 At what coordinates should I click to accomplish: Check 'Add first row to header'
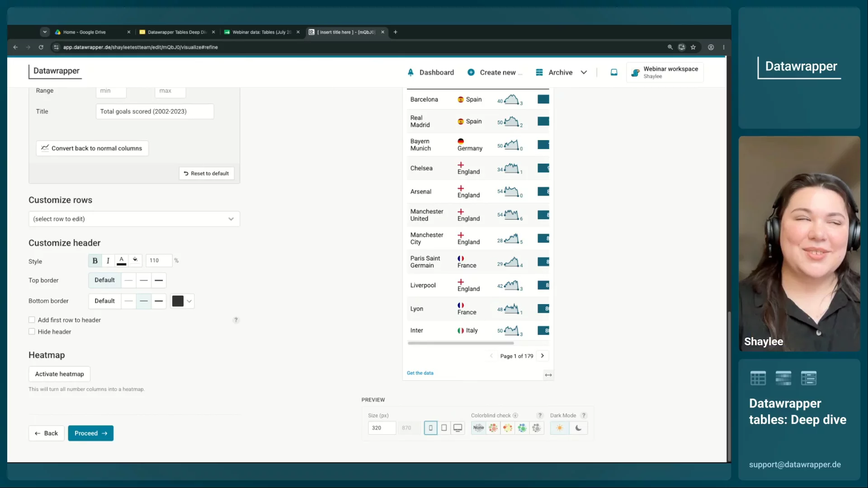(32, 320)
